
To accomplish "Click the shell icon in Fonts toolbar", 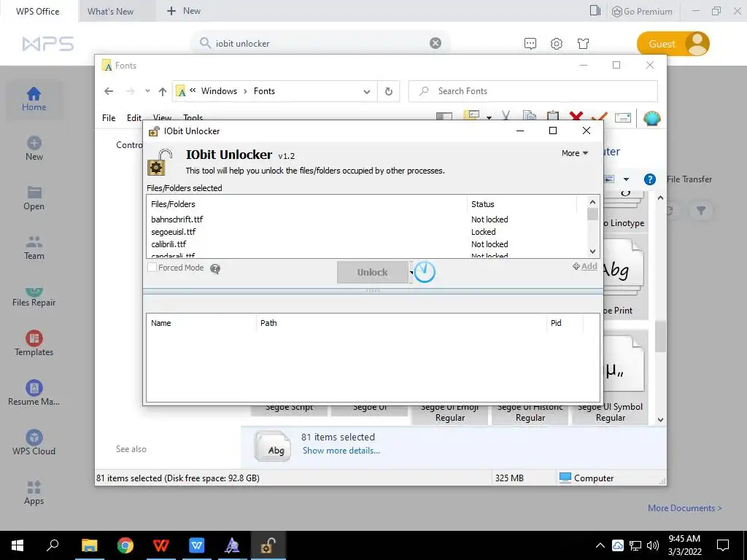I will (x=651, y=117).
